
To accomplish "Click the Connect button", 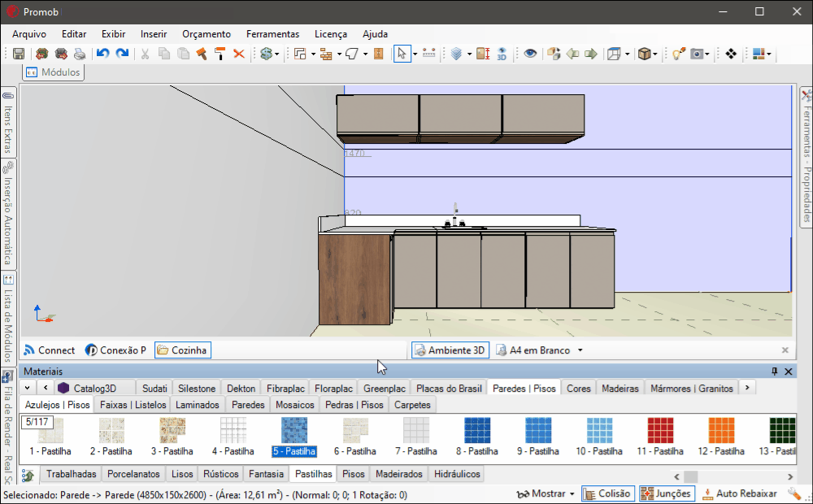I will tap(49, 350).
